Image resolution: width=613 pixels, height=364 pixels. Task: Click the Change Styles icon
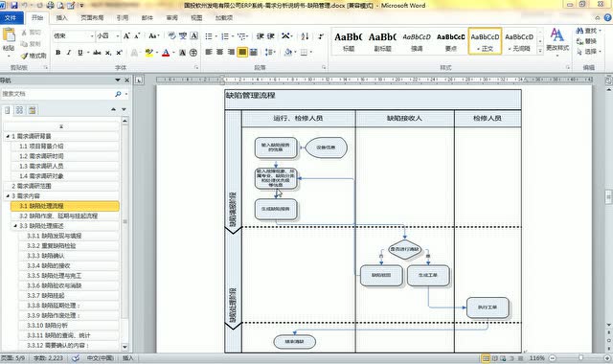point(557,39)
